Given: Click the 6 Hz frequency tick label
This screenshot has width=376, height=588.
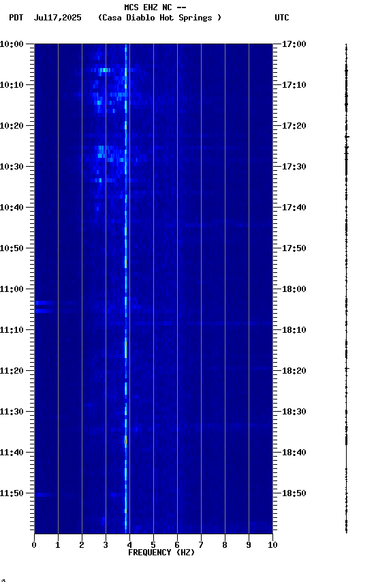Looking at the screenshot, I should click(x=177, y=545).
